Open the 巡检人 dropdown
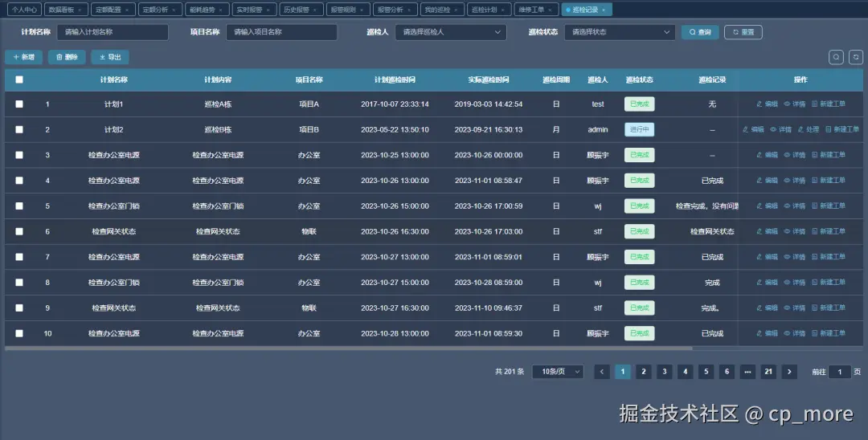The height and width of the screenshot is (440, 868). pyautogui.click(x=451, y=32)
